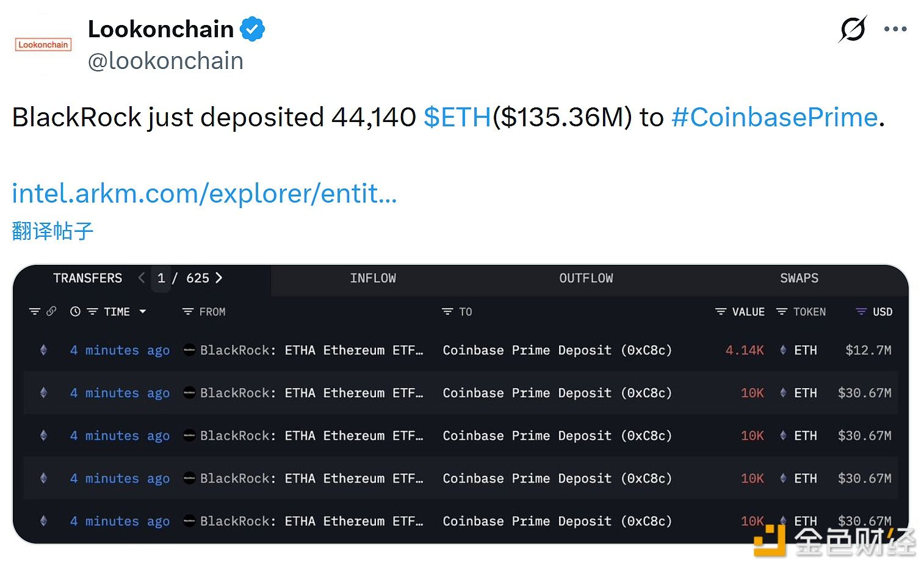The image size is (924, 565).
Task: Click the ETH token icon in the first row
Action: (783, 350)
